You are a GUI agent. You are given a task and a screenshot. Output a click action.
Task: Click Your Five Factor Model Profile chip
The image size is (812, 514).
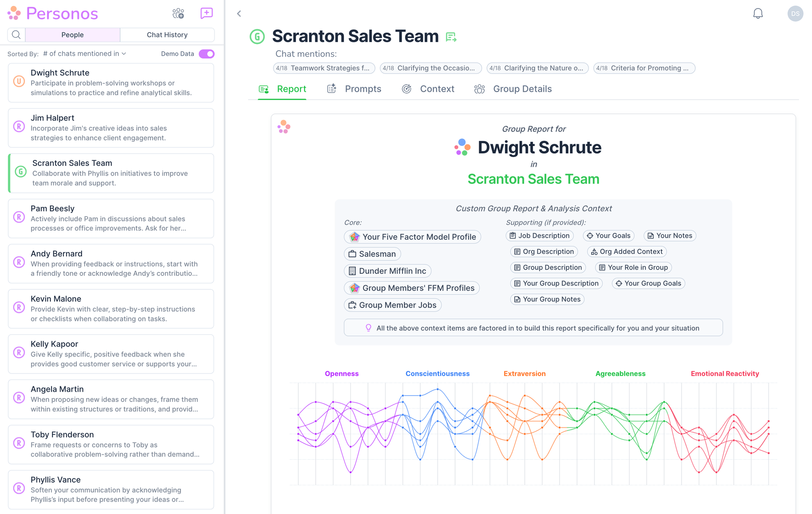tap(412, 237)
